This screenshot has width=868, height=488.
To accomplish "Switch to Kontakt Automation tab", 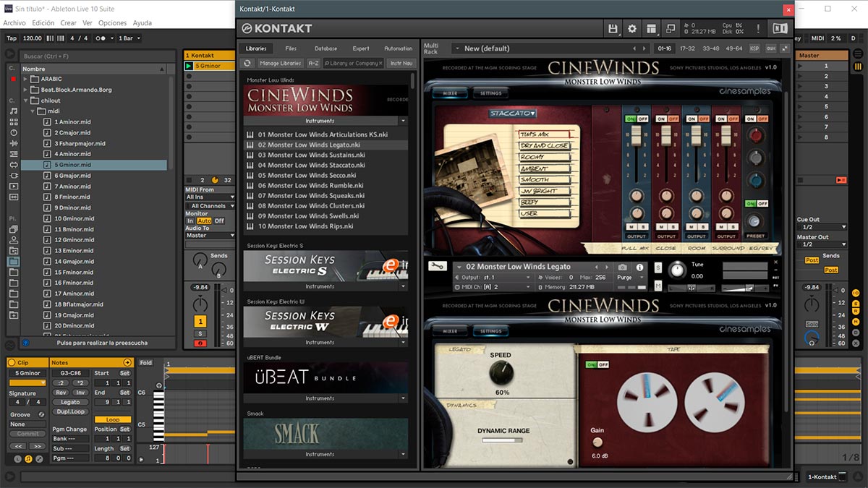I will pyautogui.click(x=398, y=48).
